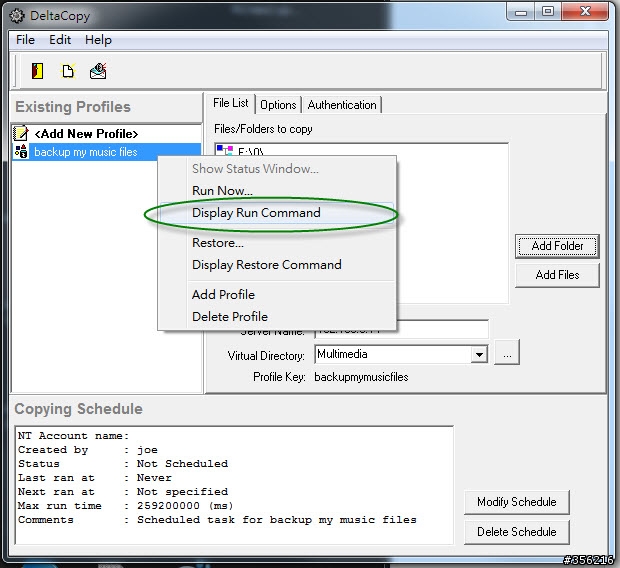
Task: Click the backupmymusicfiles profile key text
Action: pyautogui.click(x=361, y=377)
